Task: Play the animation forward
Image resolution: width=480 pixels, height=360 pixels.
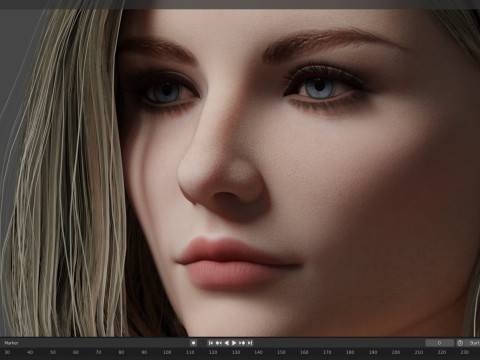Action: point(234,343)
